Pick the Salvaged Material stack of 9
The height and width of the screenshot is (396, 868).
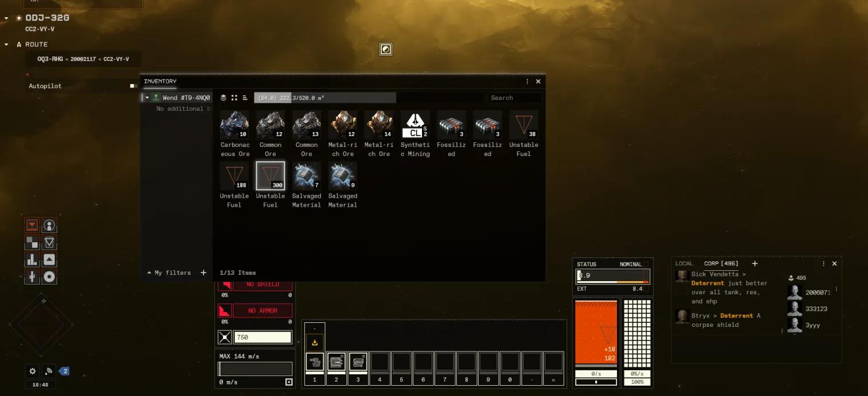coord(343,176)
